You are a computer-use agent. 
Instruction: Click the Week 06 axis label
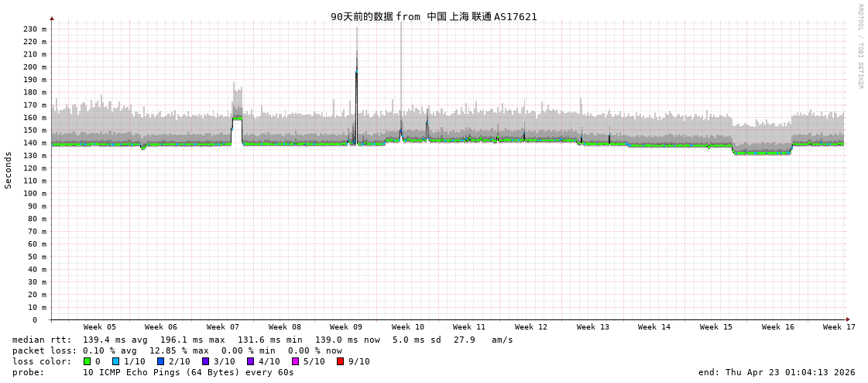pyautogui.click(x=161, y=327)
